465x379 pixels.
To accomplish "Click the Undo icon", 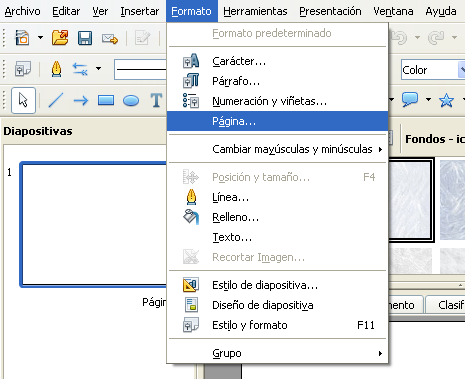I will click(x=399, y=38).
